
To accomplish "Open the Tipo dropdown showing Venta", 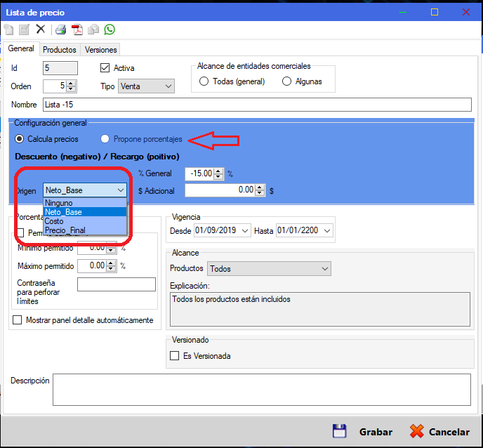I will tap(146, 86).
